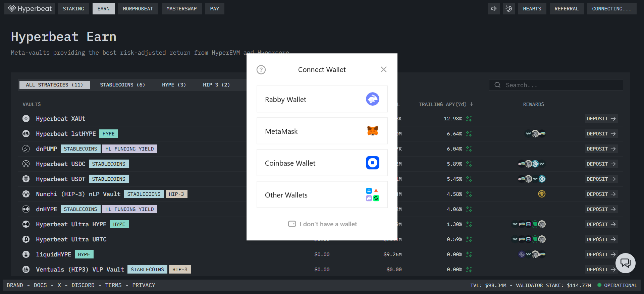Click the Nunchi nLP Vault icon
Viewport: 644px width, 294px height.
(26, 194)
